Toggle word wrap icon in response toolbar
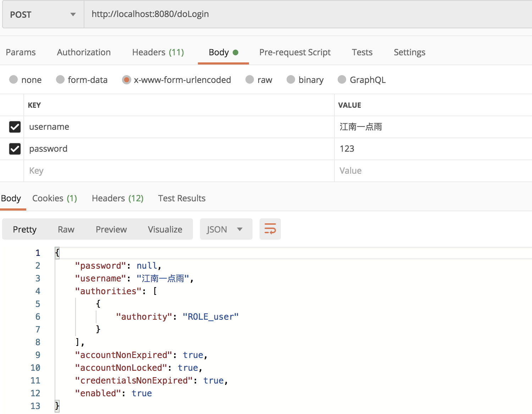Image resolution: width=532 pixels, height=414 pixels. coord(270,229)
